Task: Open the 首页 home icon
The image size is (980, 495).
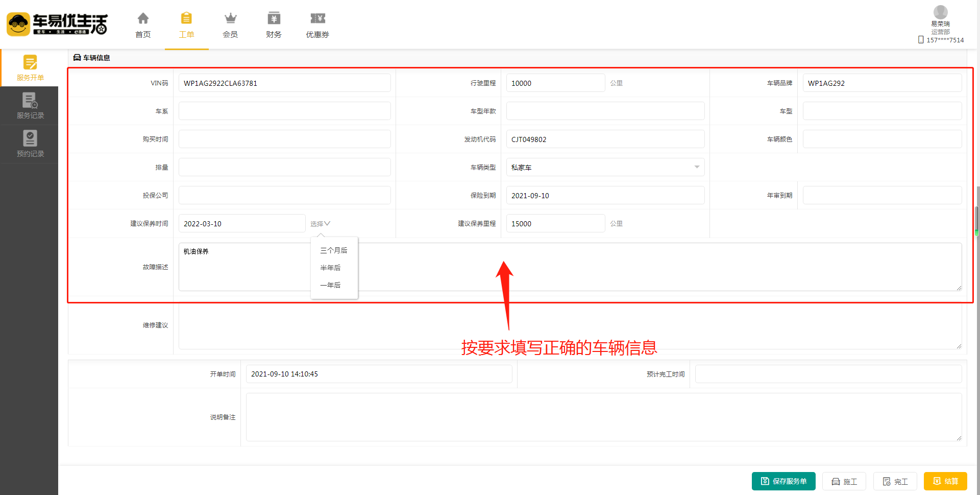Action: 143,18
